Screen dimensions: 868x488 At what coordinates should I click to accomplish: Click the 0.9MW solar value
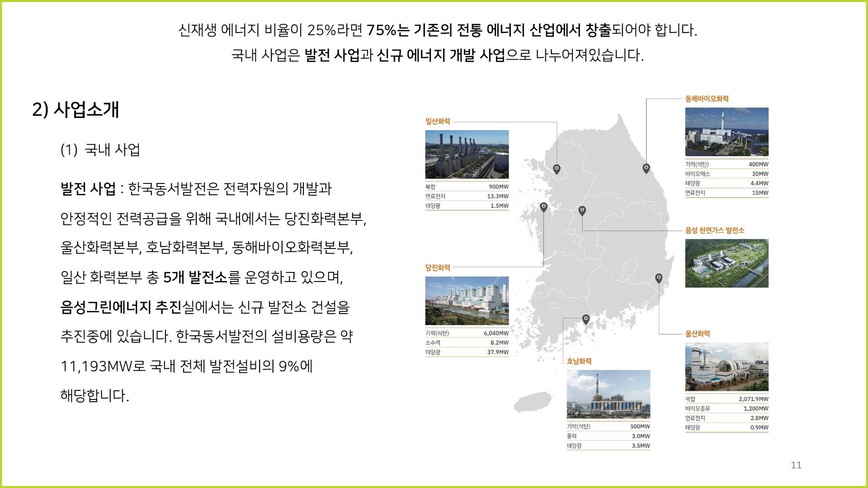point(759,427)
